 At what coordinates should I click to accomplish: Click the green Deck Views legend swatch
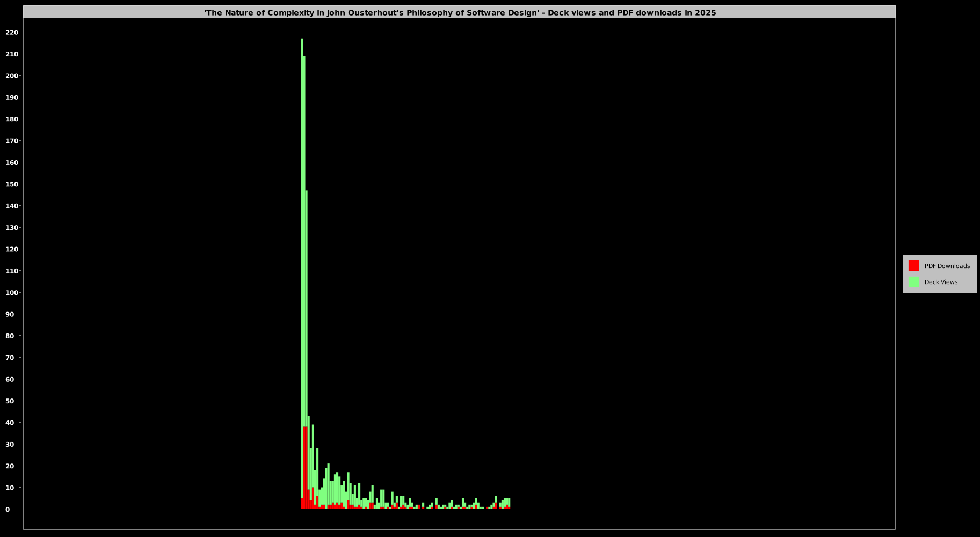point(913,282)
